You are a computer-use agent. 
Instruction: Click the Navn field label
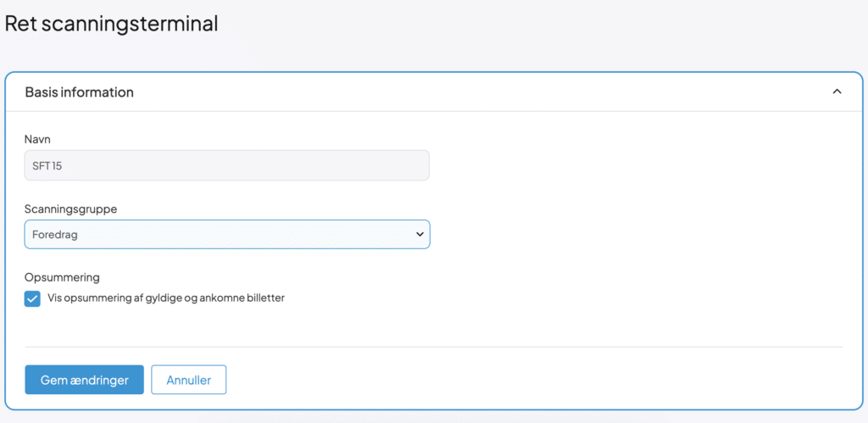pyautogui.click(x=38, y=138)
